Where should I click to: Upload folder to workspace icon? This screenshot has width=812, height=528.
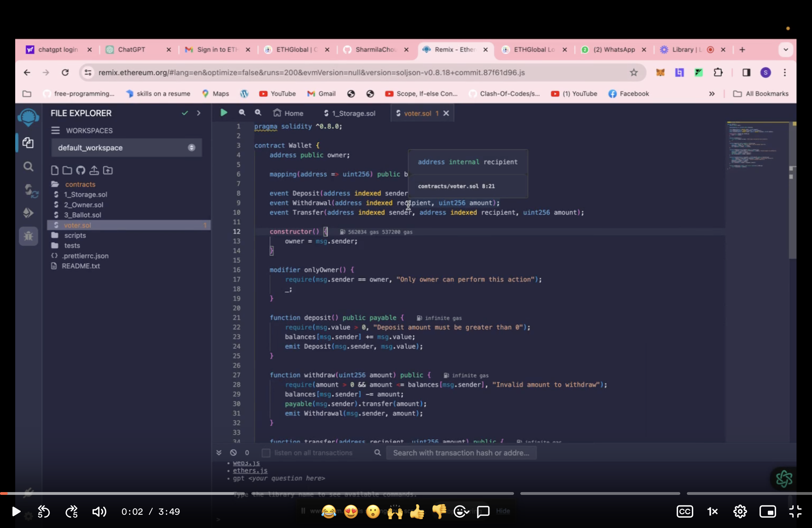[108, 170]
